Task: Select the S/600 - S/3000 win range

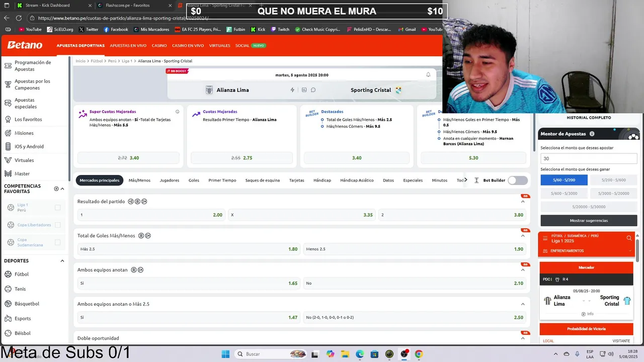Action: [x=563, y=193]
